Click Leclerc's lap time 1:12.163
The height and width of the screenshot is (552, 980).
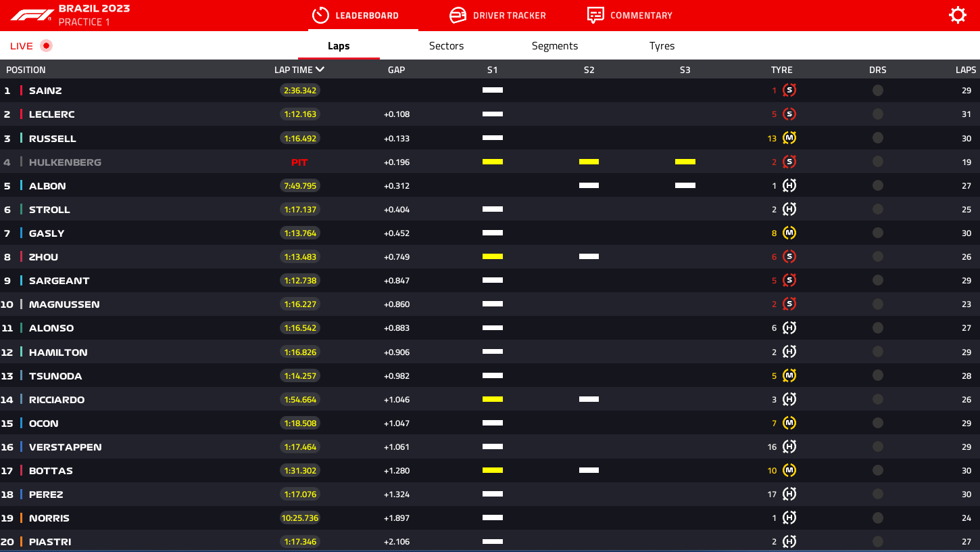click(299, 114)
